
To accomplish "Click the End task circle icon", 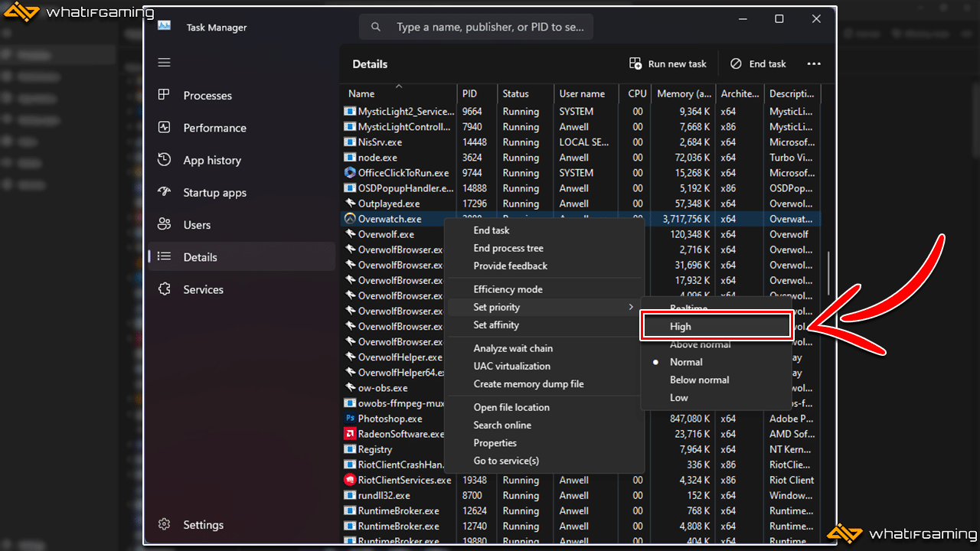I will 736,64.
